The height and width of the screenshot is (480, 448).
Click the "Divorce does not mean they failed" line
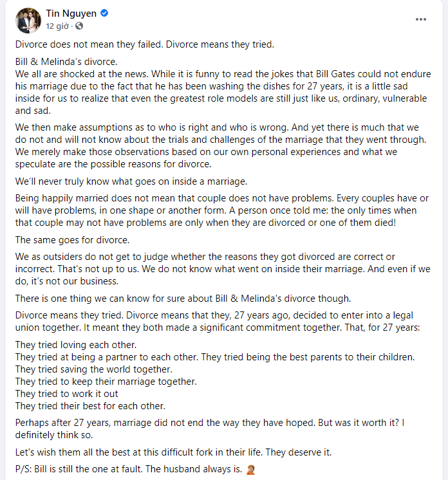144,44
